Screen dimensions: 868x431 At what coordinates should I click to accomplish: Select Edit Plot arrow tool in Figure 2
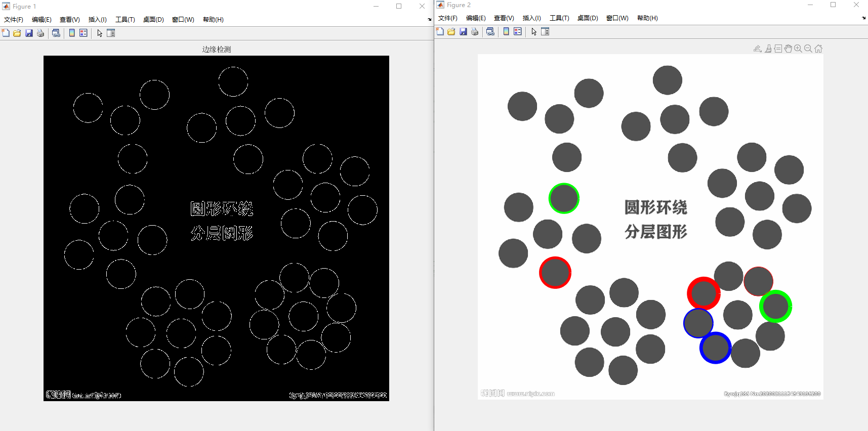click(534, 31)
